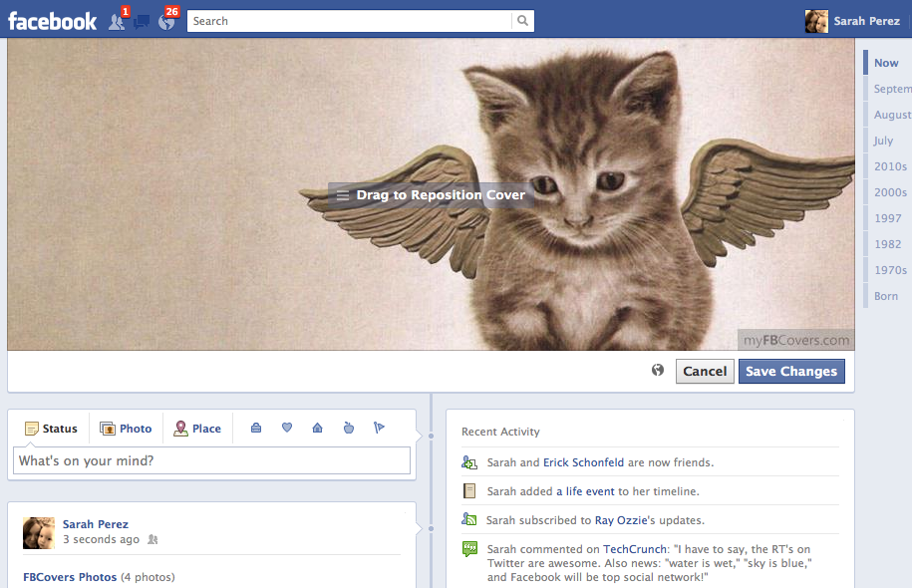Image resolution: width=912 pixels, height=588 pixels.
Task: Click the search magnifier button
Action: click(523, 21)
